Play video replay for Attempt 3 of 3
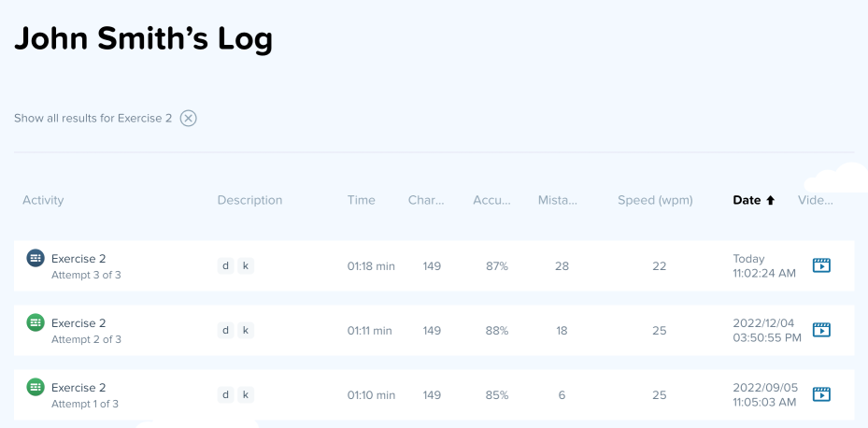868x428 pixels. 821,265
